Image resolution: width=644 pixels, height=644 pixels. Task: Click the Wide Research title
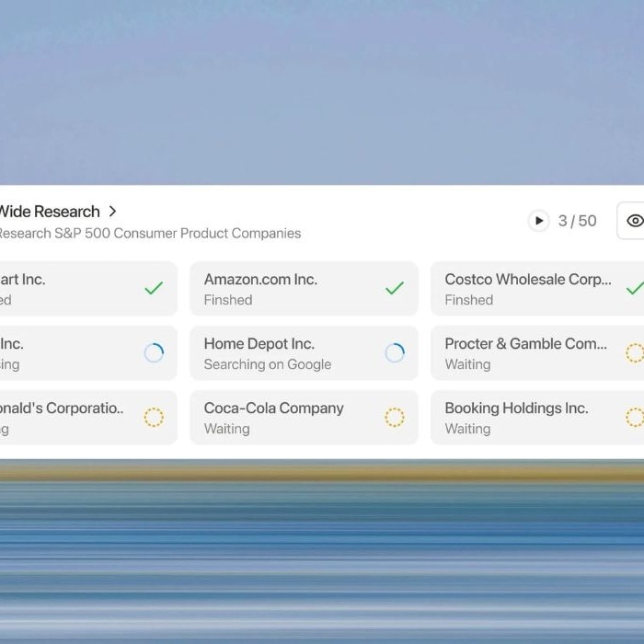50,212
